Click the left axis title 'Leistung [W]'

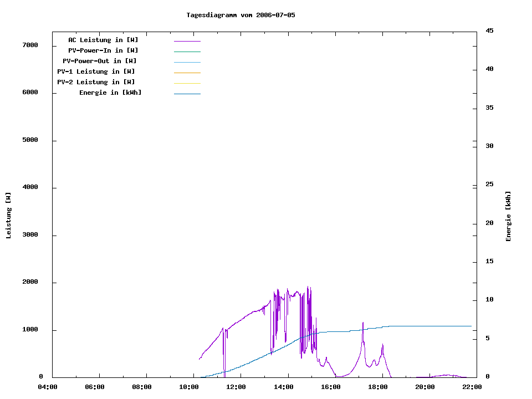point(8,216)
